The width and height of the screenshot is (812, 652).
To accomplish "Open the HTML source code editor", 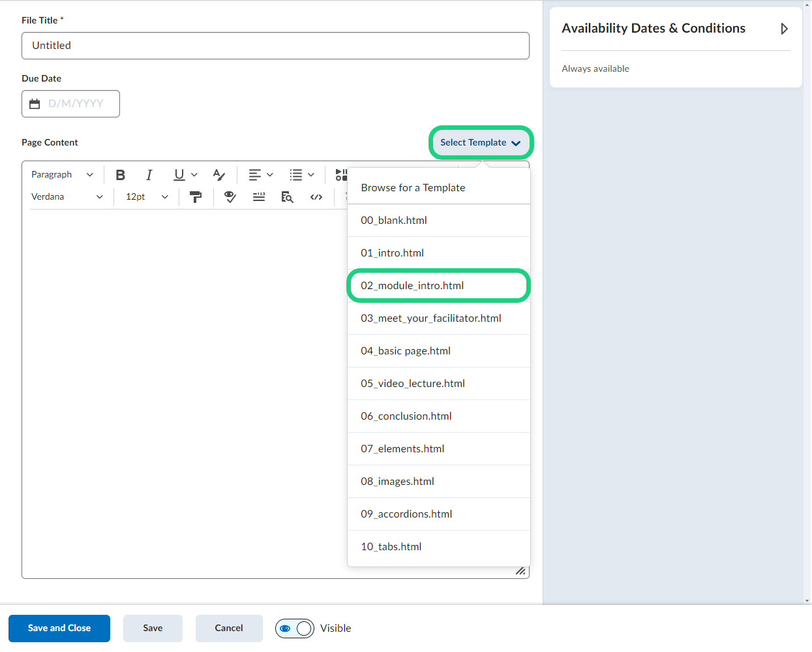I will click(316, 197).
